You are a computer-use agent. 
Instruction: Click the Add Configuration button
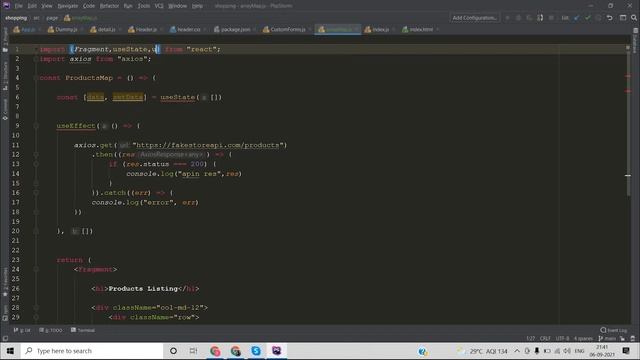[x=474, y=18]
